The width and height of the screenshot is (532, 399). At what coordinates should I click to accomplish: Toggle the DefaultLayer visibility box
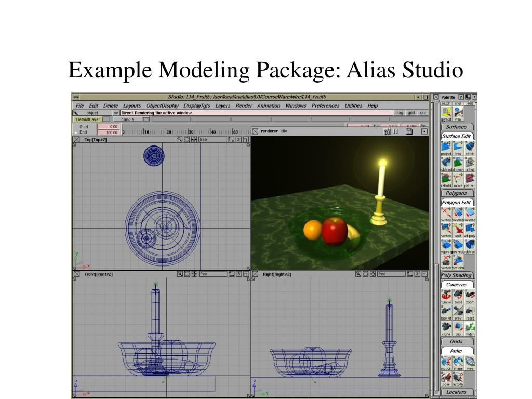click(106, 119)
